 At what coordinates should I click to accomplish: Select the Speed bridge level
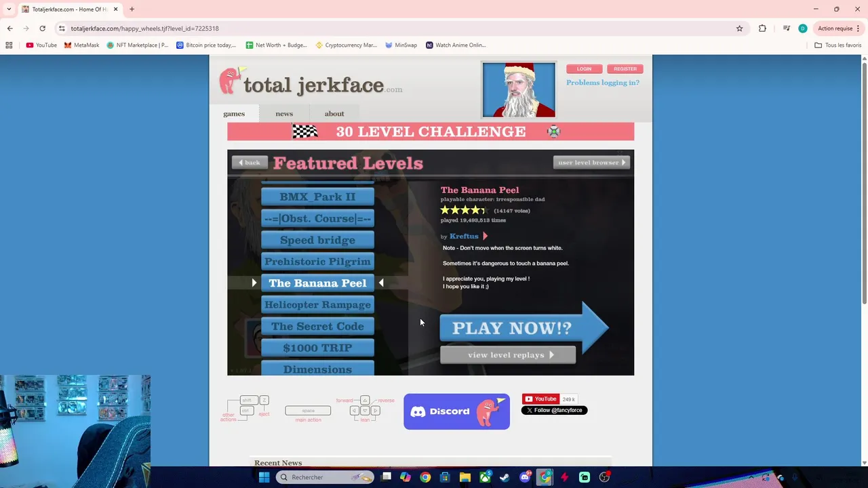pyautogui.click(x=317, y=240)
